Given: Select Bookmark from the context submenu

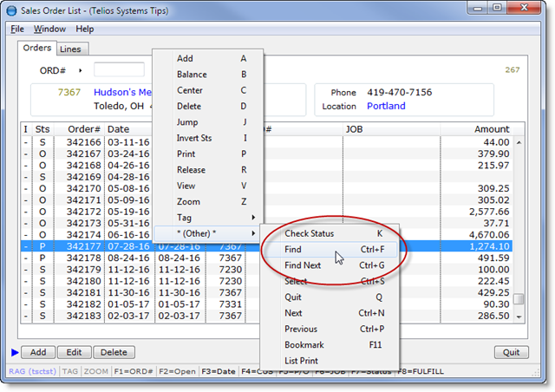Looking at the screenshot, I should tap(305, 345).
